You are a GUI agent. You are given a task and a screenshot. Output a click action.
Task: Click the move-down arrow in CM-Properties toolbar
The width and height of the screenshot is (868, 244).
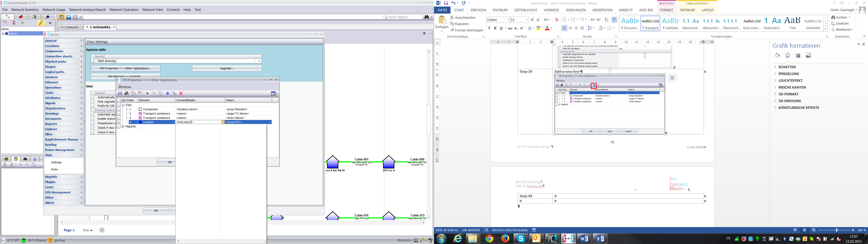pyautogui.click(x=154, y=93)
